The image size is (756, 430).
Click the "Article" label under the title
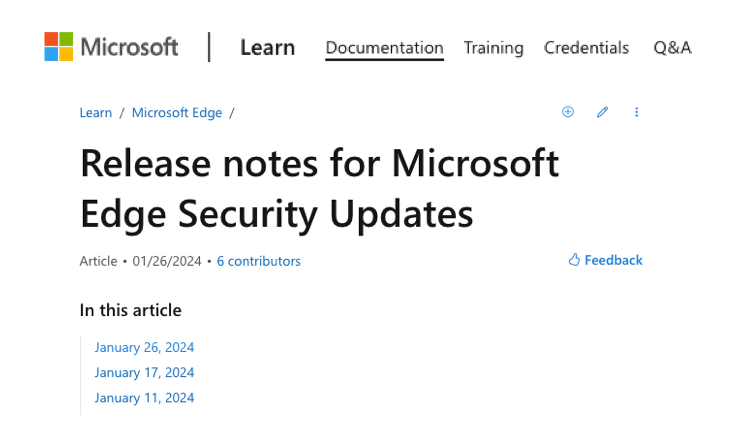pos(98,261)
